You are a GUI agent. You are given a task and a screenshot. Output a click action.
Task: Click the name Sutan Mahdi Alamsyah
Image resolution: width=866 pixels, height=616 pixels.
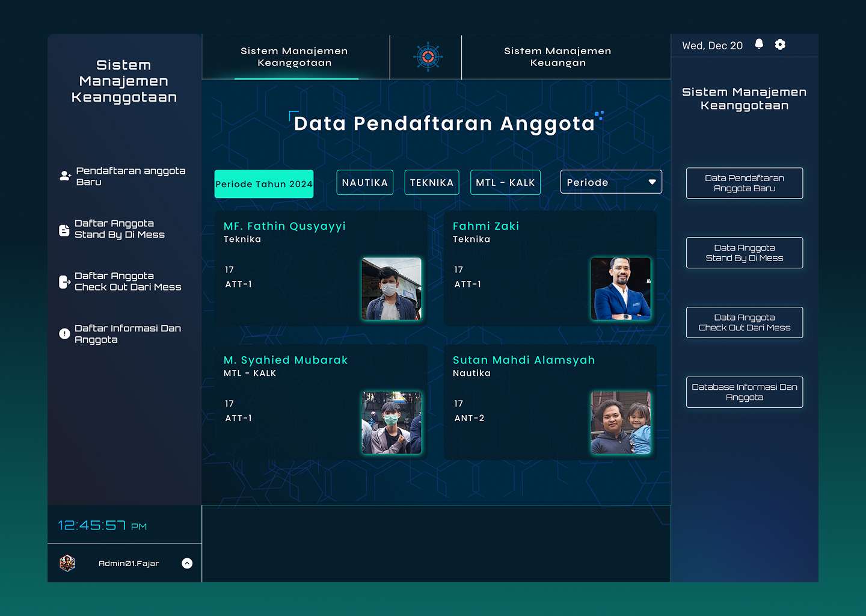point(524,360)
